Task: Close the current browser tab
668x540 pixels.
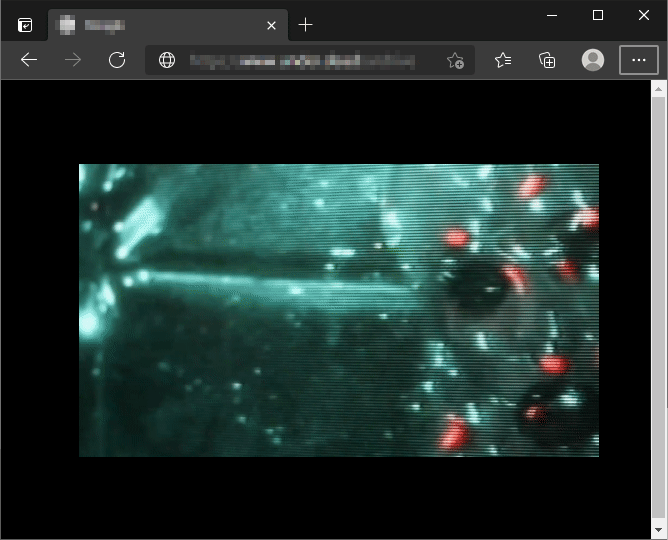Action: point(271,25)
